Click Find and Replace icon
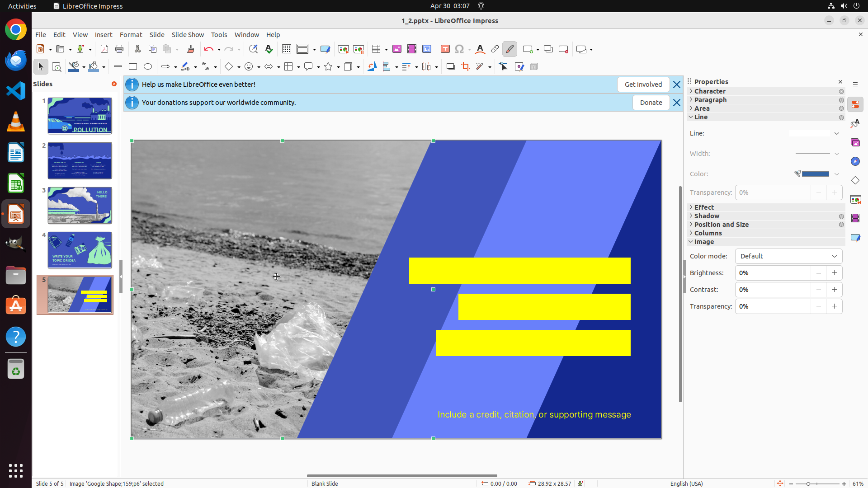This screenshot has height=488, width=868. pyautogui.click(x=253, y=49)
